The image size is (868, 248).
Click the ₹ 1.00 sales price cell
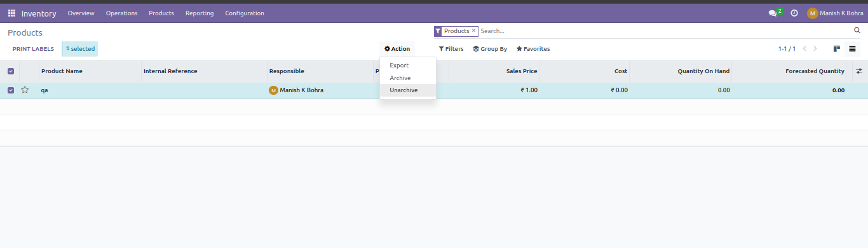point(529,90)
